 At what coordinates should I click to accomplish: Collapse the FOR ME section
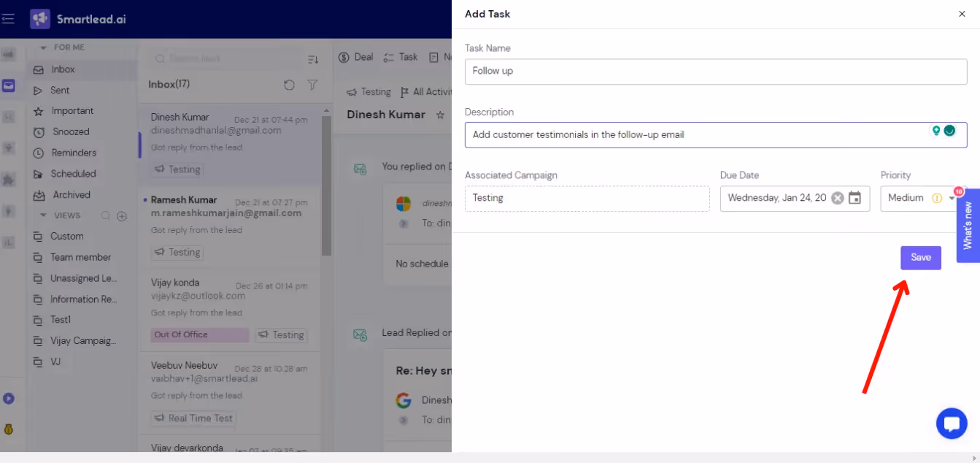pyautogui.click(x=43, y=47)
